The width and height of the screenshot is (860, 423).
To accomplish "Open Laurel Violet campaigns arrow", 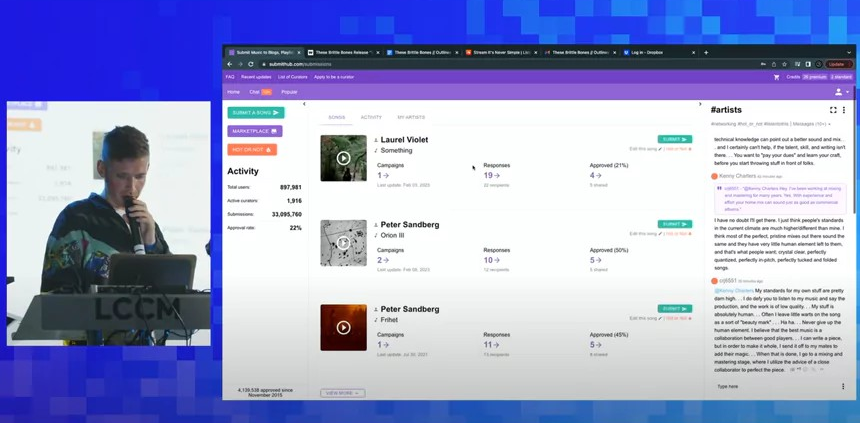I will [x=383, y=176].
